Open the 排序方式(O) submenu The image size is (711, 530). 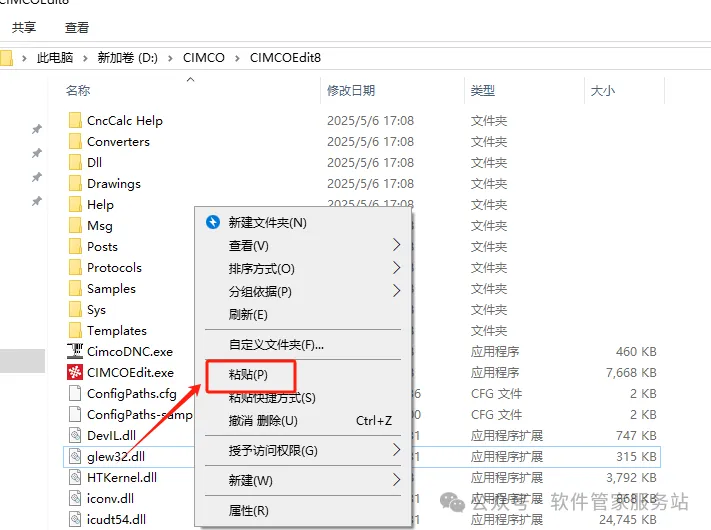click(x=303, y=268)
